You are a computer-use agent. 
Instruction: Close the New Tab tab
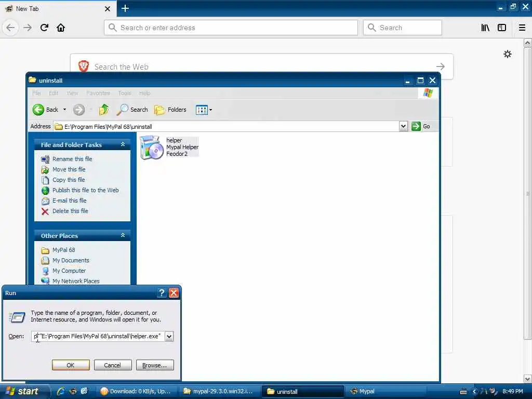(x=108, y=9)
